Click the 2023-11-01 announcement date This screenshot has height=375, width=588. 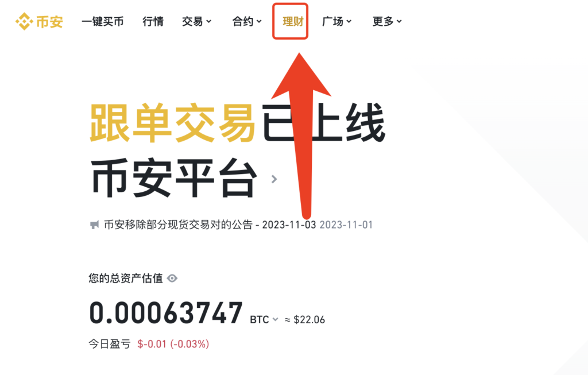(x=346, y=225)
